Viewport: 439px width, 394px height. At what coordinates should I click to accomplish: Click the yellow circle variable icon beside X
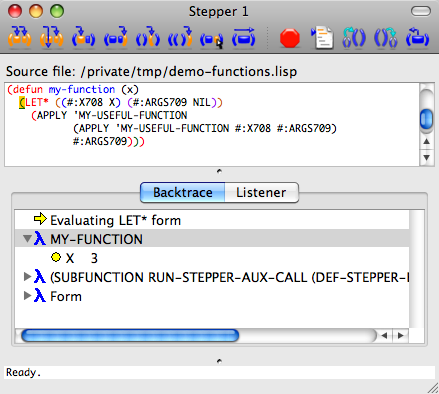pyautogui.click(x=56, y=257)
